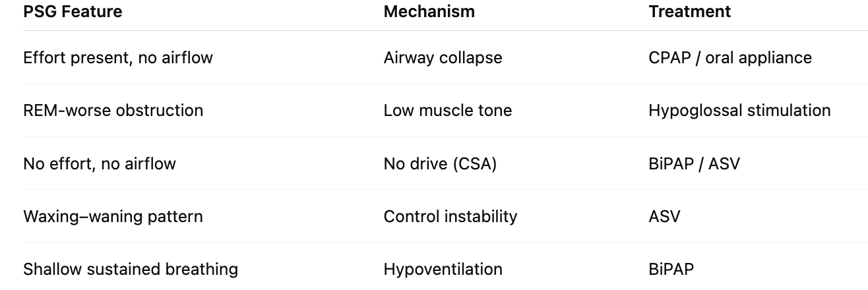Select the "Waxing–waning pattern" feature cell
The height and width of the screenshot is (290, 868).
tap(113, 216)
